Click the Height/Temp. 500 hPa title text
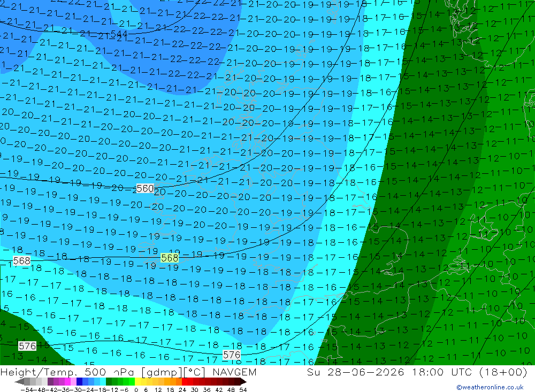The width and height of the screenshot is (535, 392). (x=68, y=372)
